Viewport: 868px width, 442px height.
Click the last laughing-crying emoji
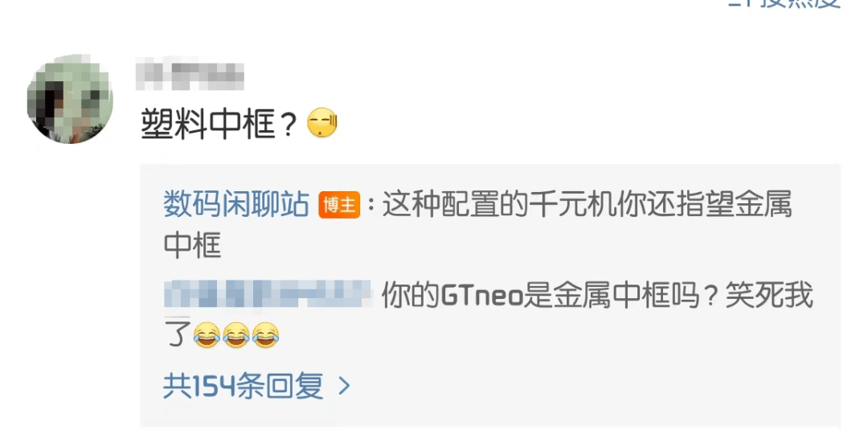click(x=265, y=334)
